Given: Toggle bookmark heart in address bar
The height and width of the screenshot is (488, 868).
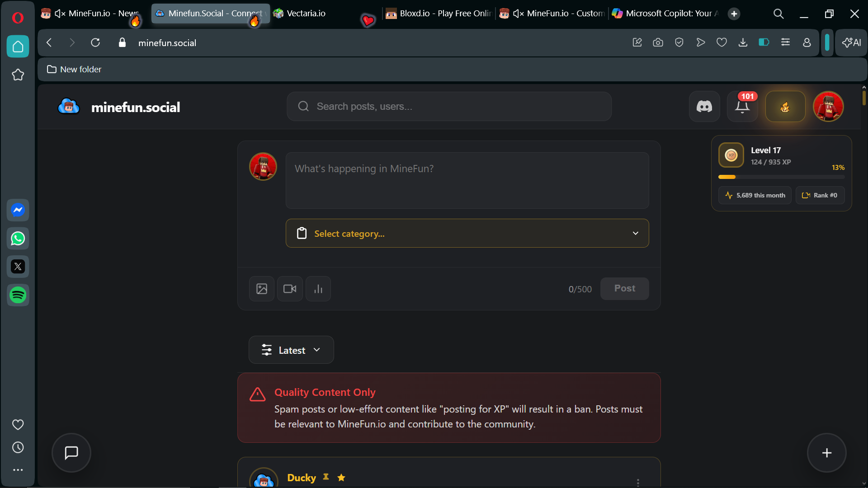Looking at the screenshot, I should [722, 42].
